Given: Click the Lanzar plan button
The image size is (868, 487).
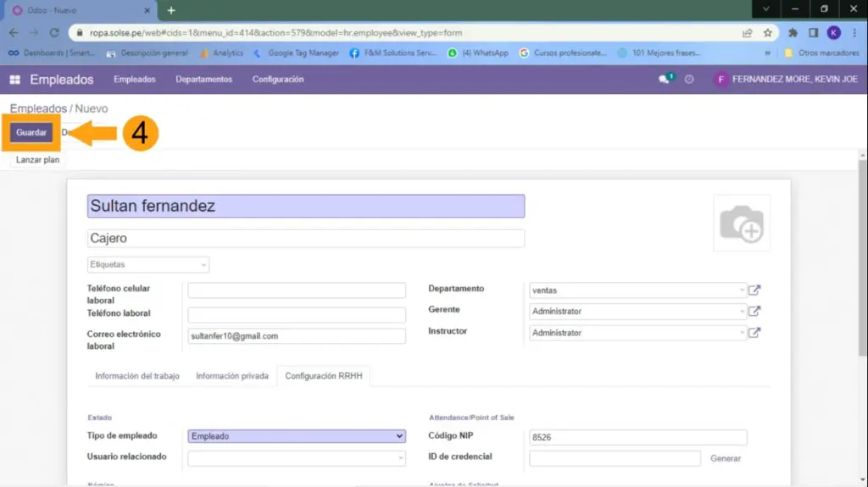Looking at the screenshot, I should (x=37, y=160).
